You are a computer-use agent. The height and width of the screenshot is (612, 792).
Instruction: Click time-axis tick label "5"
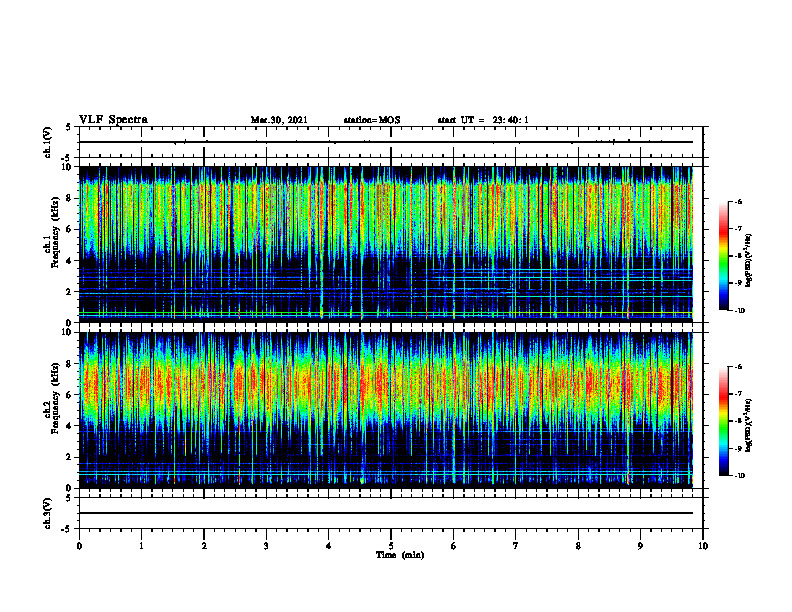click(x=391, y=546)
